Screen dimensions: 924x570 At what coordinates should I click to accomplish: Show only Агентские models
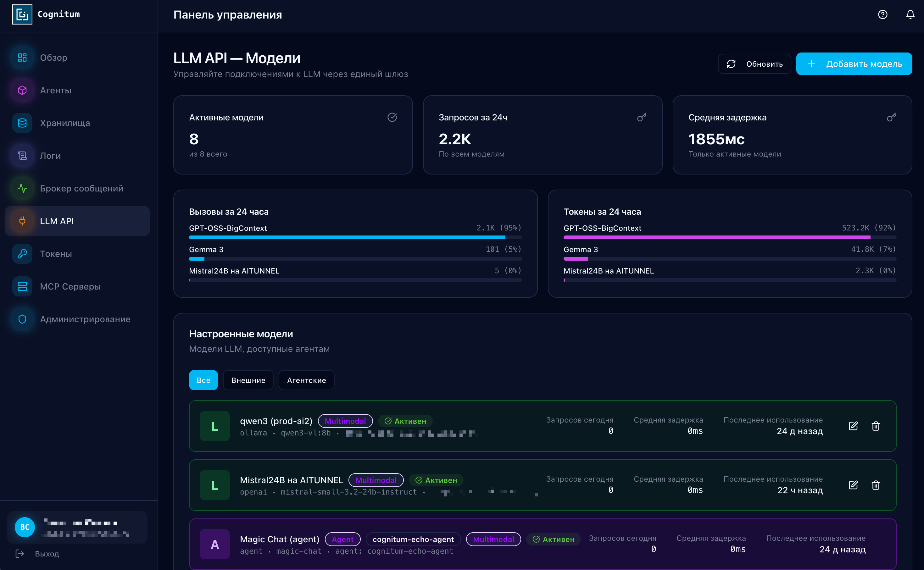(306, 380)
